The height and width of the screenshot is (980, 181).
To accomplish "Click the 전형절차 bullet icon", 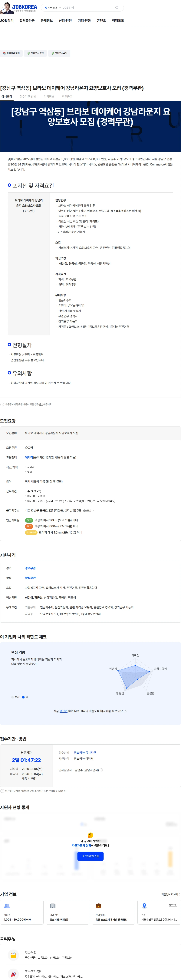I will point(10,344).
